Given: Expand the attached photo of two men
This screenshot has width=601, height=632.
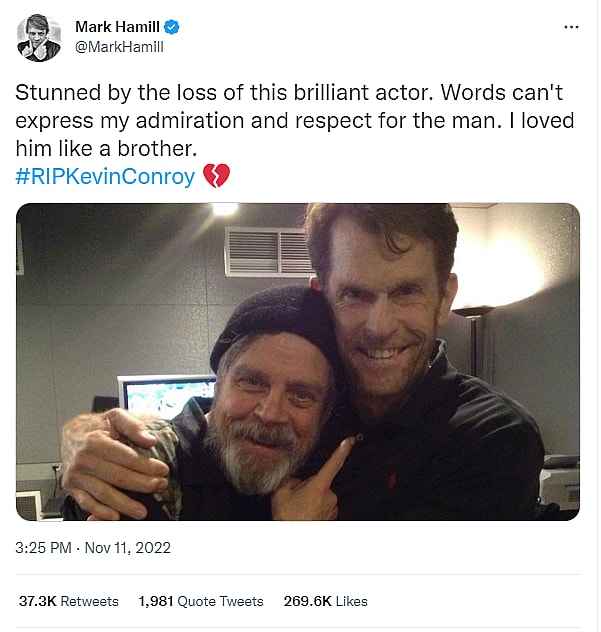Looking at the screenshot, I should click(x=297, y=361).
